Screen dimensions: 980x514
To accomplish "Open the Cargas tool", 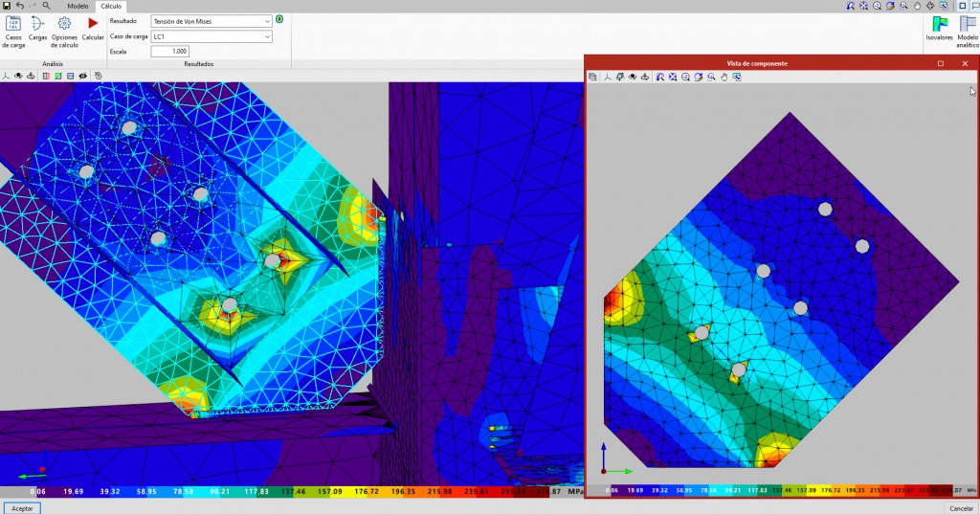I will pos(37,29).
